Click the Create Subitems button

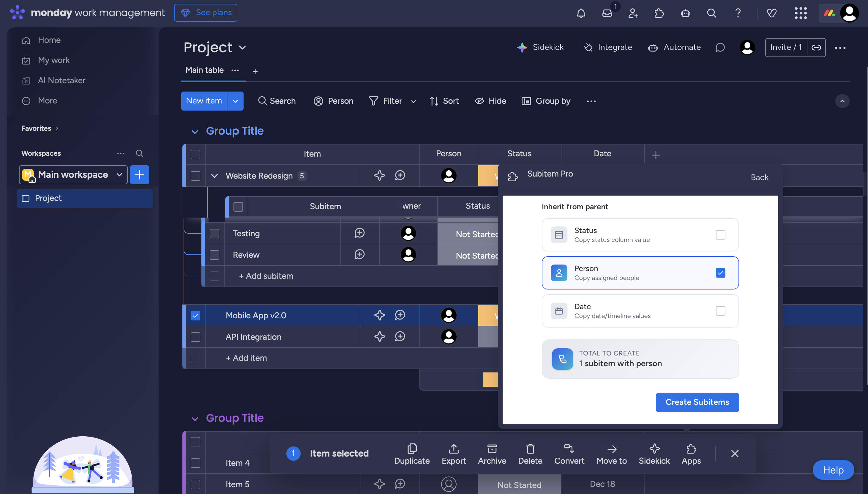[697, 402]
